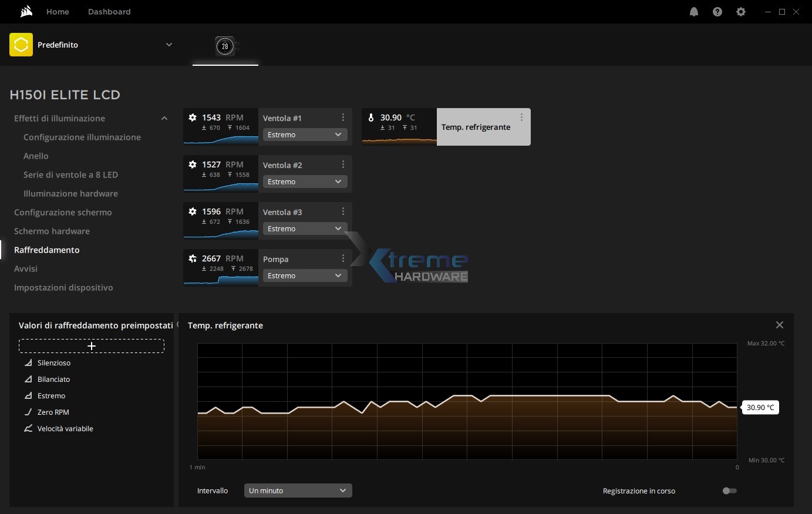This screenshot has height=514, width=812.
Task: Open Temp. refrigerante three-dot menu
Action: point(521,117)
